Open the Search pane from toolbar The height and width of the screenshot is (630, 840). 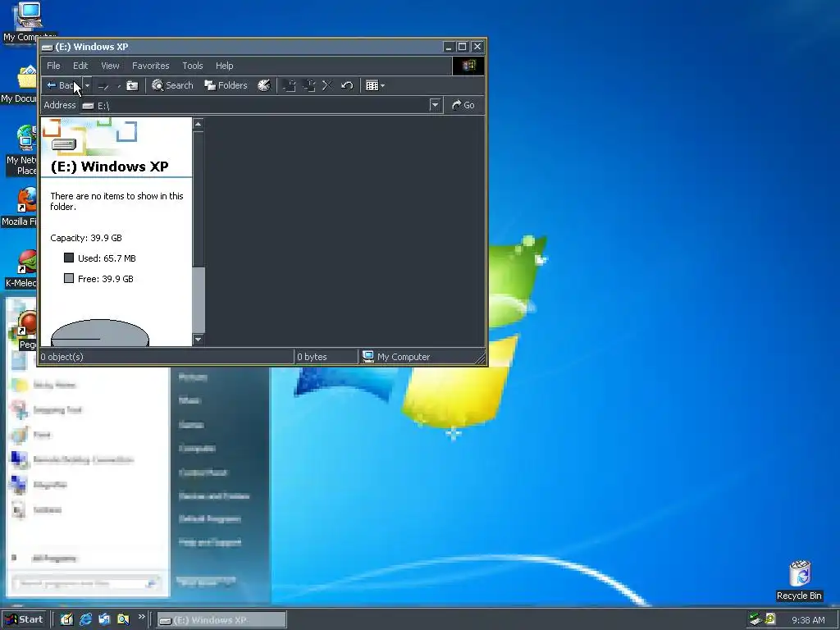172,85
